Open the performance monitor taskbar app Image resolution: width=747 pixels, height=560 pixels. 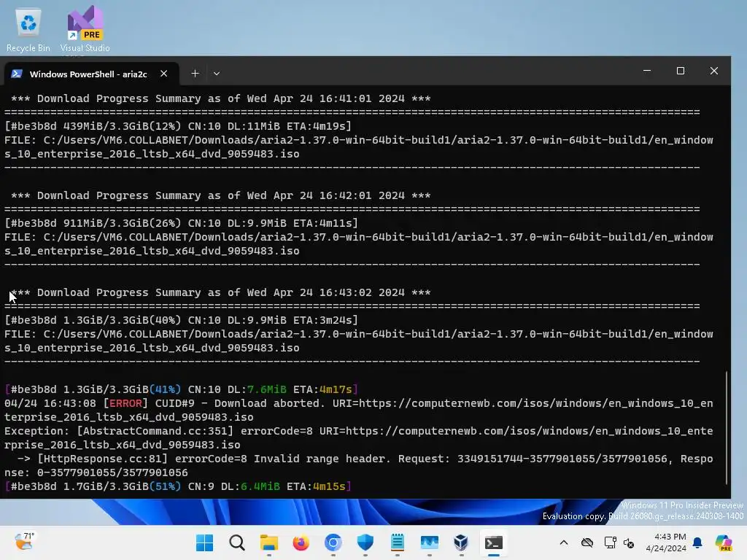(x=429, y=542)
